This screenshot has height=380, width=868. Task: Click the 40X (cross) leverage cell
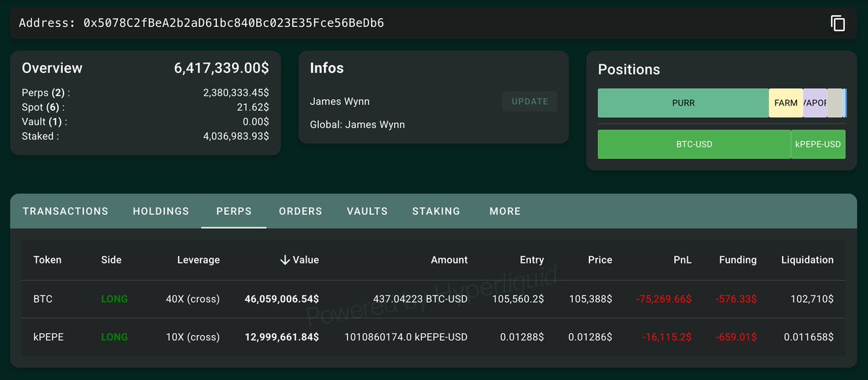pyautogui.click(x=193, y=299)
